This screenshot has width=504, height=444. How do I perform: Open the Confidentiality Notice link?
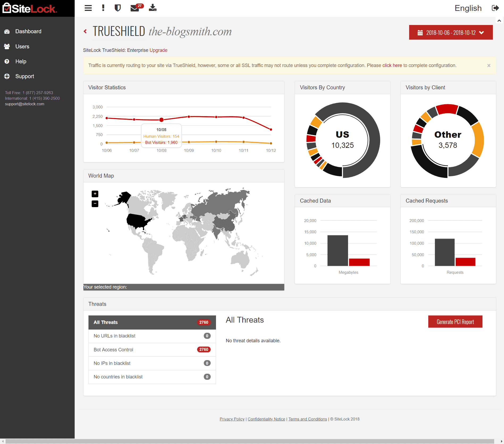click(266, 419)
